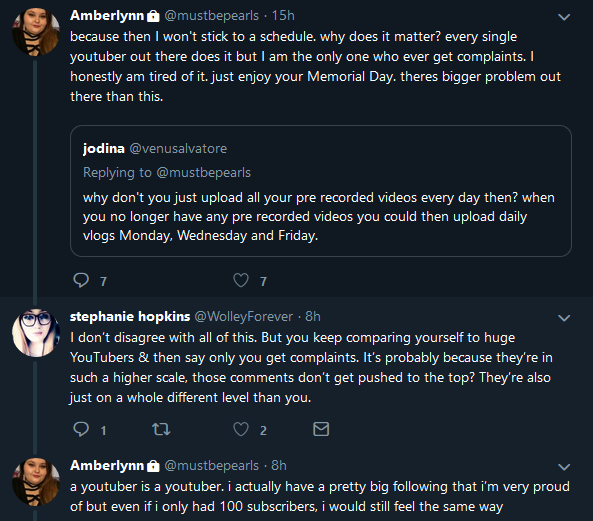Open jodina's quoted tweet card
Image resolution: width=593 pixels, height=521 pixels.
click(x=321, y=191)
